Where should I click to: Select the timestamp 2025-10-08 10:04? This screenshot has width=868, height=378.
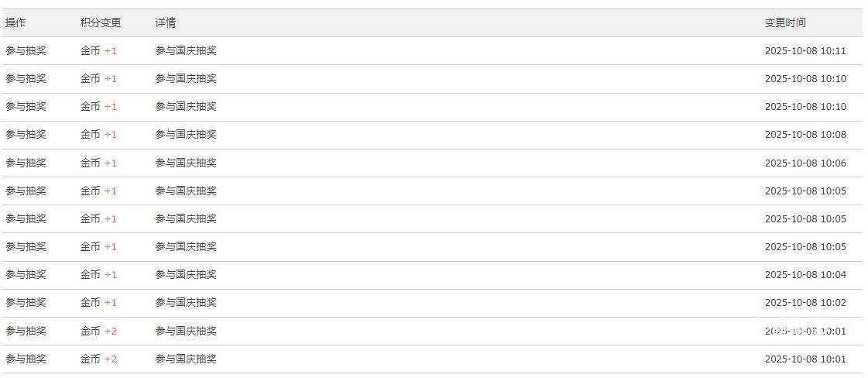805,274
